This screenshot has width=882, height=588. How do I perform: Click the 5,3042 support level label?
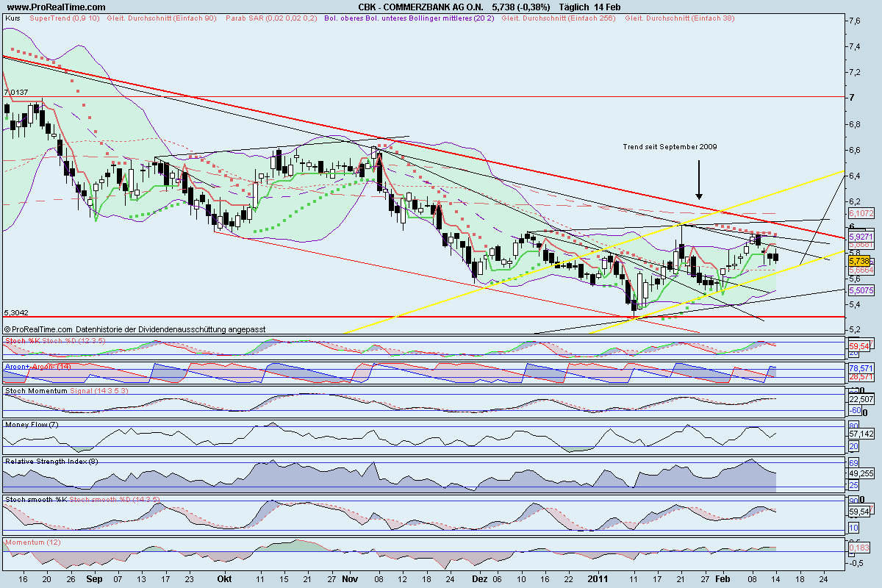click(x=15, y=312)
